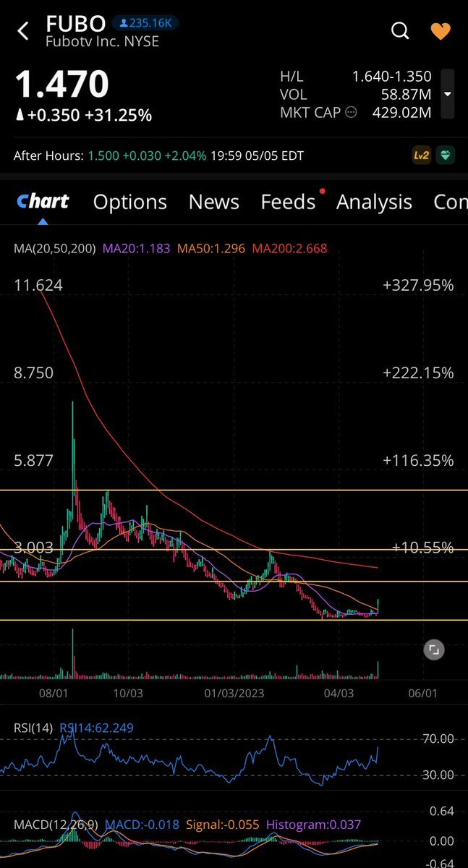Open the 235.16K followers badge

[x=145, y=23]
